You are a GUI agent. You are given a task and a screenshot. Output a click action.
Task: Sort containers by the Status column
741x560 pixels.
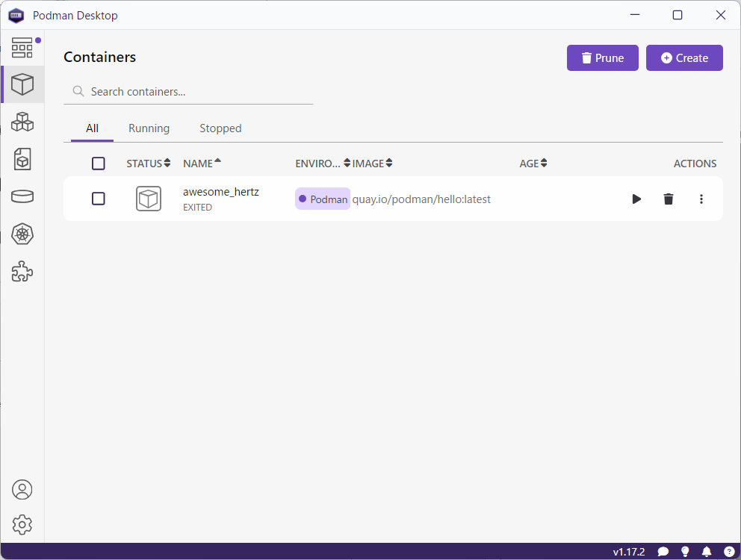pos(148,164)
